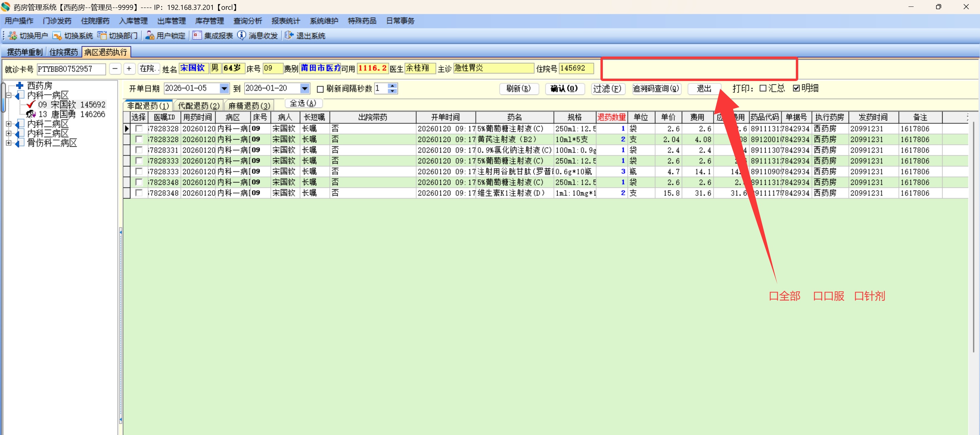Switch to the 代配退药(2) tab
The height and width of the screenshot is (435, 980).
[198, 106]
